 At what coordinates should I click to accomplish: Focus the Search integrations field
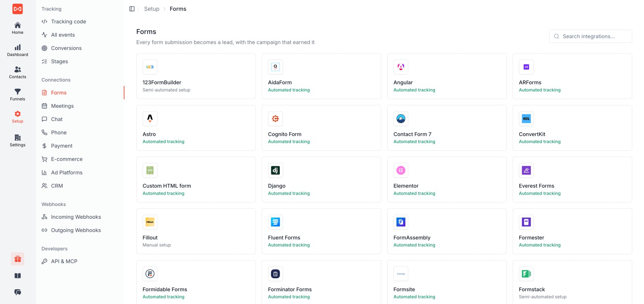(x=590, y=36)
